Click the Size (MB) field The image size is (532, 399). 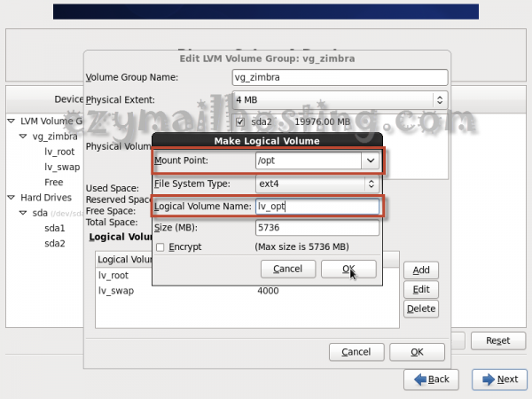click(x=317, y=227)
